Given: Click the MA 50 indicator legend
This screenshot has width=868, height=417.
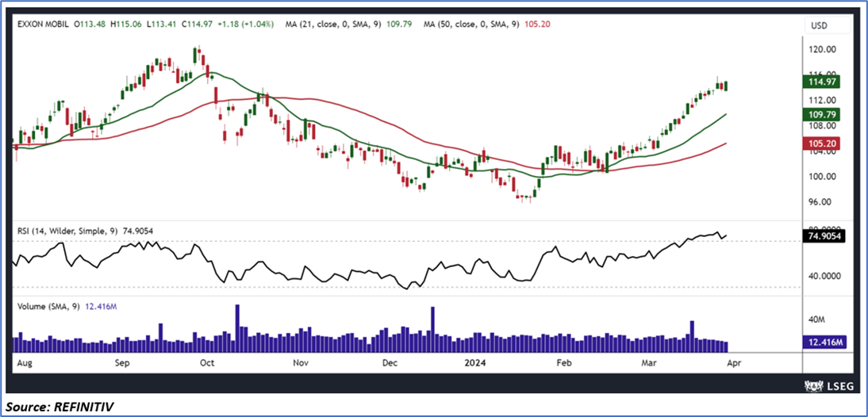Looking at the screenshot, I should pos(486,25).
